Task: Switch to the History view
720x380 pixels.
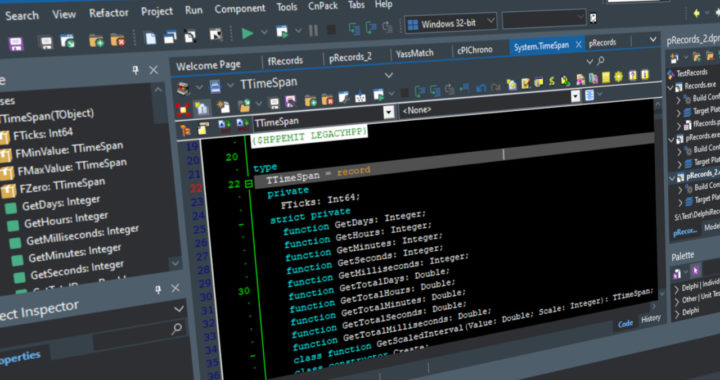Action: [x=650, y=319]
